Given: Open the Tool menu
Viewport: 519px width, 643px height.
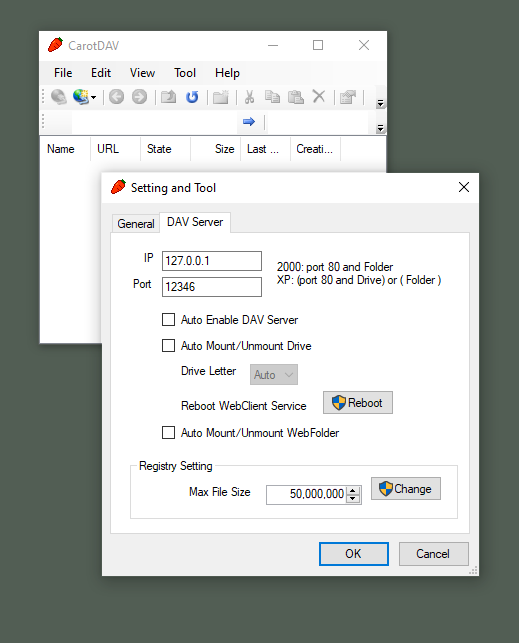Looking at the screenshot, I should (x=185, y=73).
